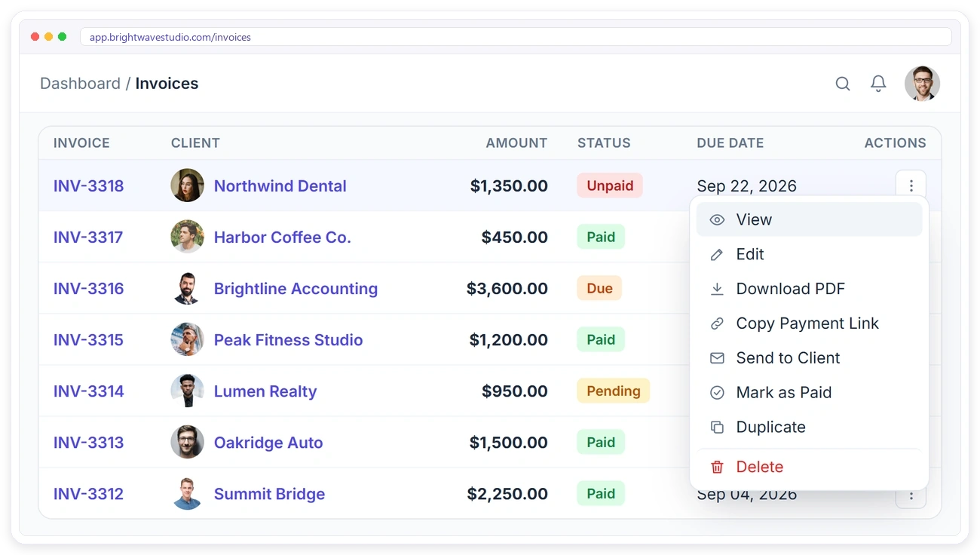Open invoice INV-3318 link
This screenshot has height=555, width=980.
pos(88,186)
